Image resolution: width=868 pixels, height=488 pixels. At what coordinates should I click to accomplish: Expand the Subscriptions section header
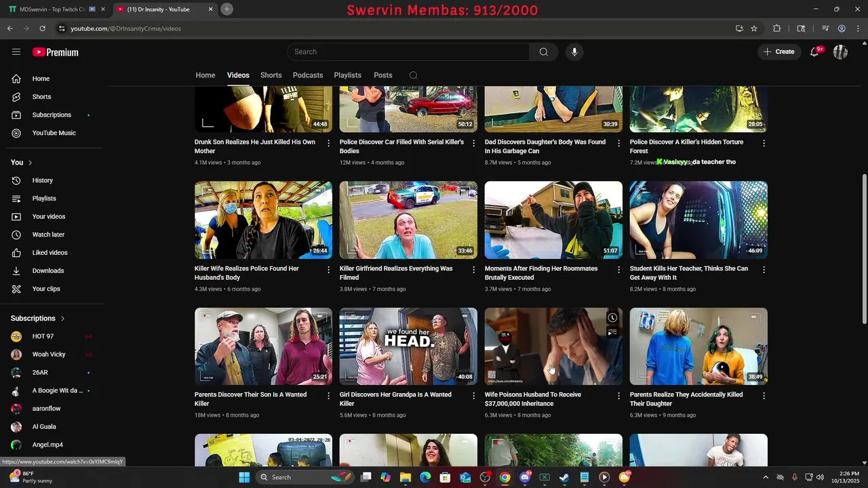click(x=38, y=319)
